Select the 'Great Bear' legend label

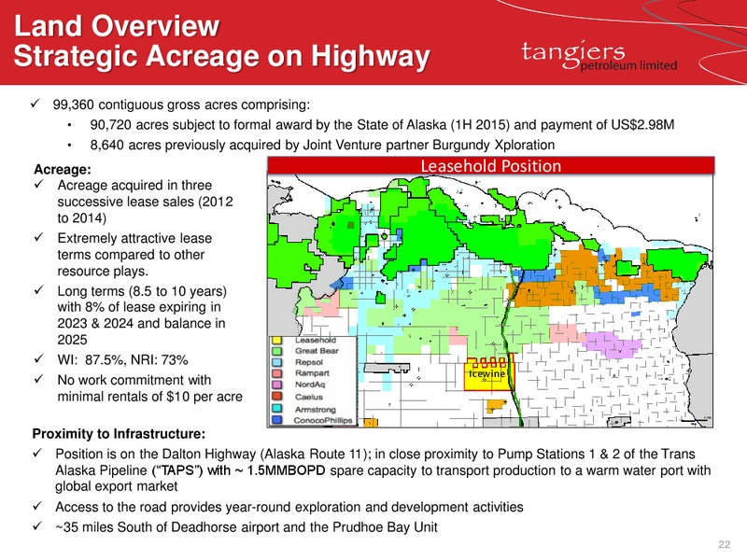click(317, 351)
